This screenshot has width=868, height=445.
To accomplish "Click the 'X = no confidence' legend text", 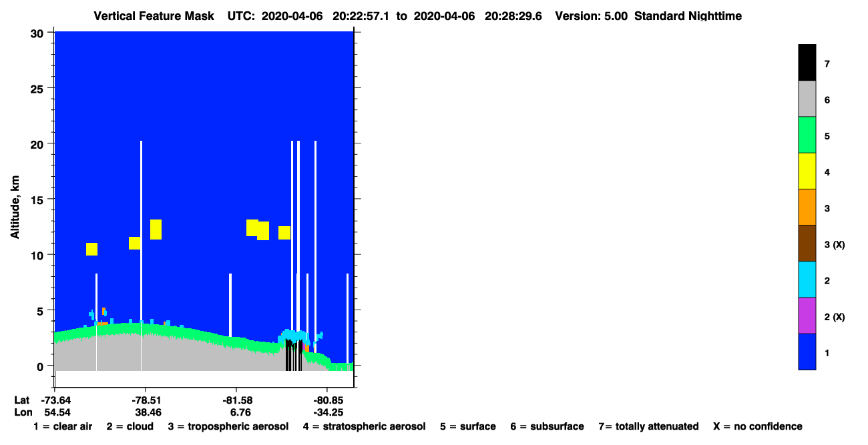I will tap(757, 426).
